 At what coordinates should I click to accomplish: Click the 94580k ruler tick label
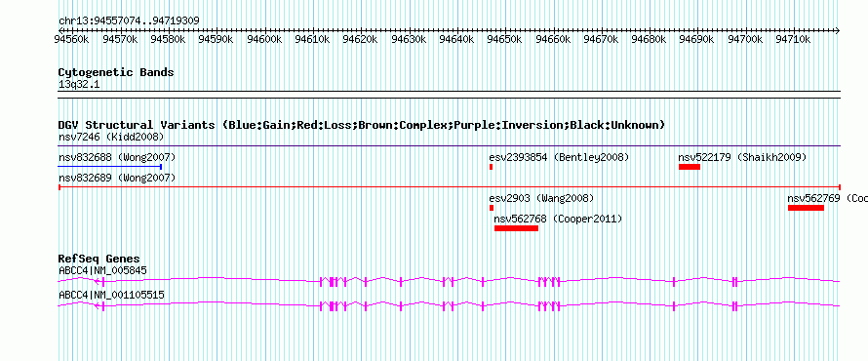click(168, 39)
